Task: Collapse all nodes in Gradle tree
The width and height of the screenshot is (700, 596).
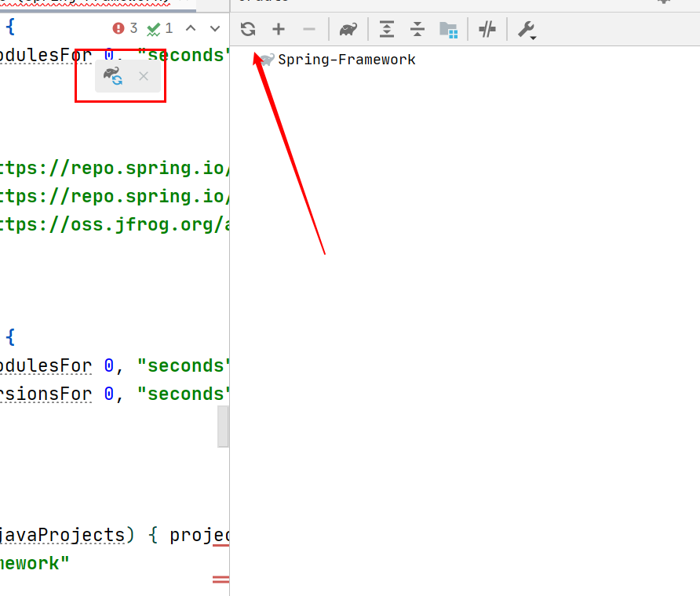Action: point(417,30)
